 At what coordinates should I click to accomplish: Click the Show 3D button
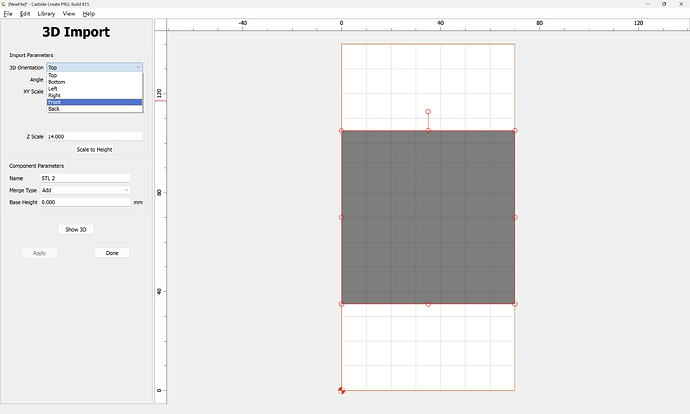76,229
